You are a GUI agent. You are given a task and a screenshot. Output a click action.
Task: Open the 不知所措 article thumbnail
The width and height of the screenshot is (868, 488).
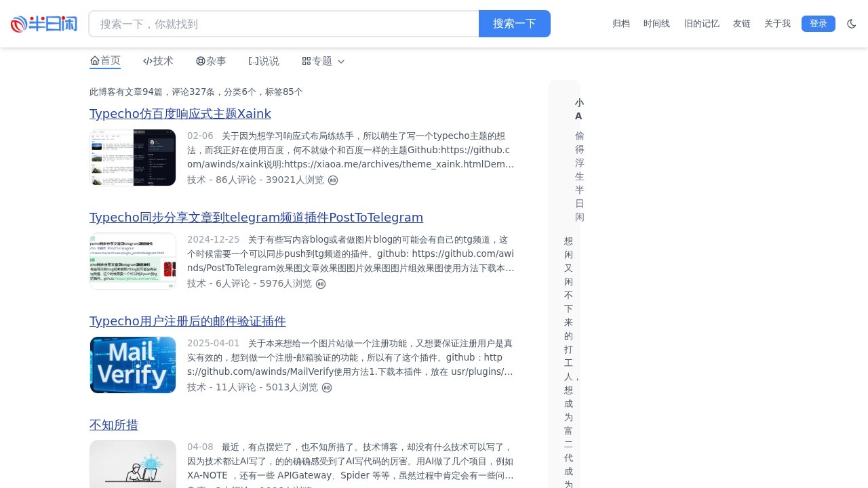click(133, 464)
